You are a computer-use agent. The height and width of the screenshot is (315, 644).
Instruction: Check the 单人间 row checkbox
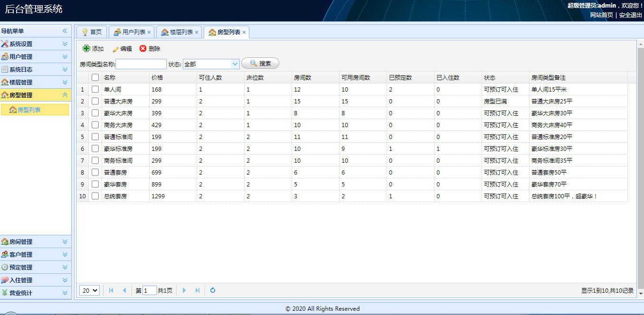click(95, 89)
